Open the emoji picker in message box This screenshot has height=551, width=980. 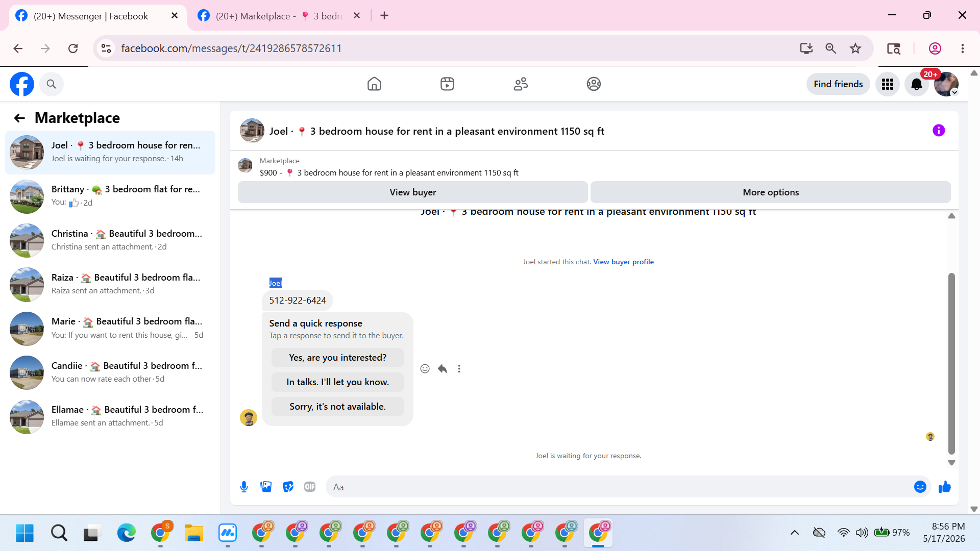920,487
